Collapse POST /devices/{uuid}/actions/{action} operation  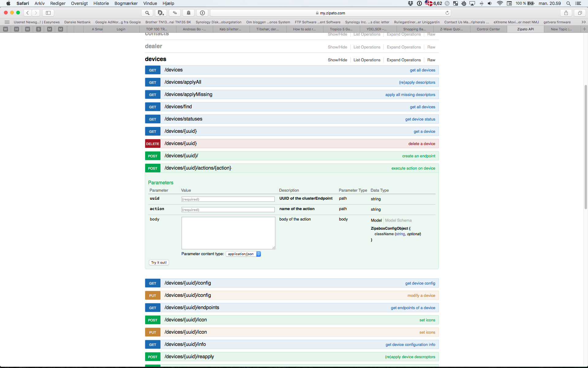click(x=198, y=168)
